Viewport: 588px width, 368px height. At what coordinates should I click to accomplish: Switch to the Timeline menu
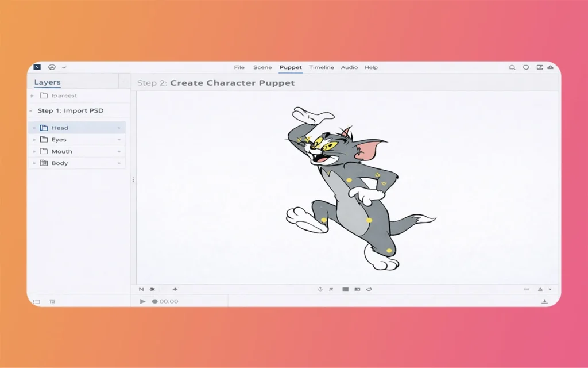321,67
